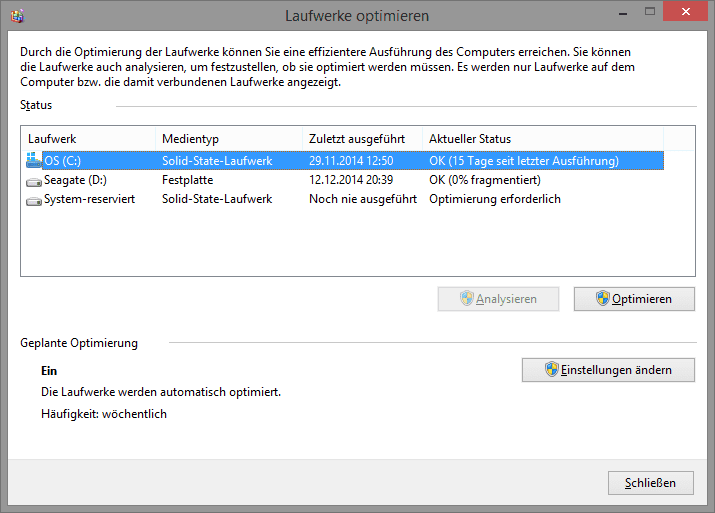
Task: Click shield icon on Einstellungen ändern button
Action: point(551,369)
